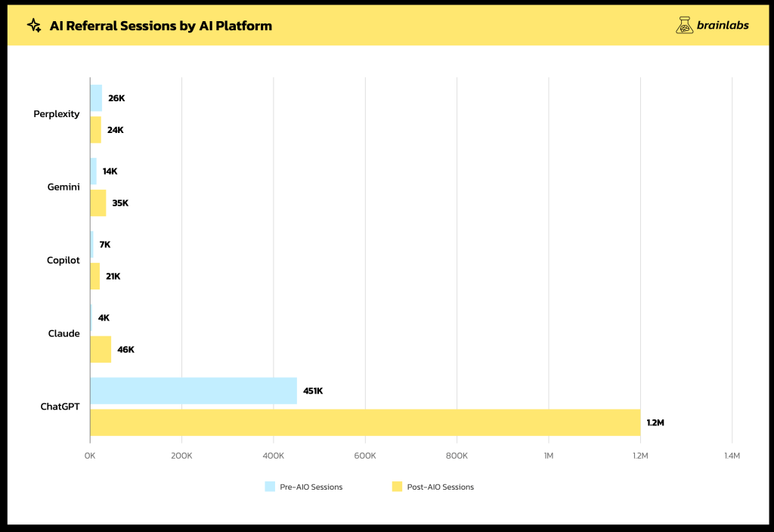Screen dimensions: 774x532
Task: Click the 46K data label
Action: tap(126, 349)
